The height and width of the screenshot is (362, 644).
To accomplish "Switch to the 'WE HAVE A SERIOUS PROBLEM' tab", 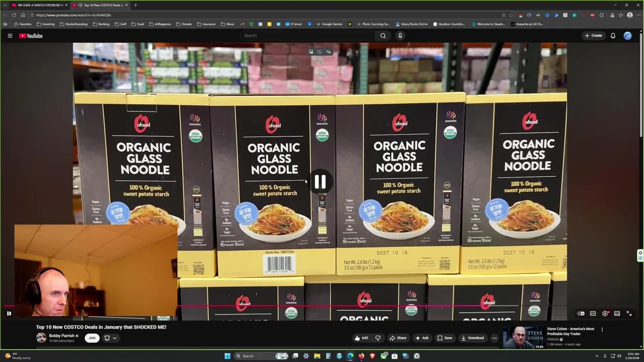I will click(x=40, y=5).
